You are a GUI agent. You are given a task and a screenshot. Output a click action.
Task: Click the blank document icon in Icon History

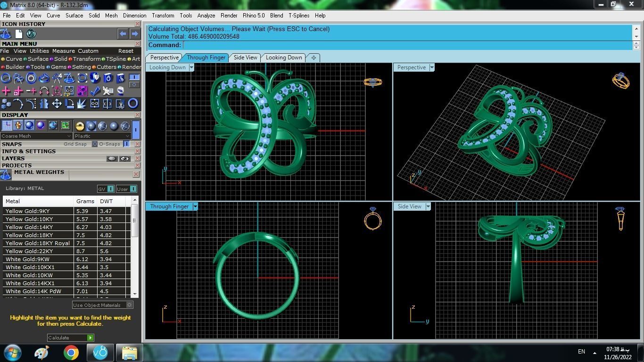coord(19,33)
